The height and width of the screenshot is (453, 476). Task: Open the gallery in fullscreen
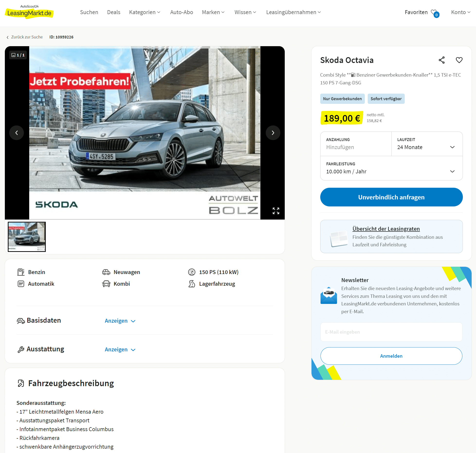tap(276, 211)
